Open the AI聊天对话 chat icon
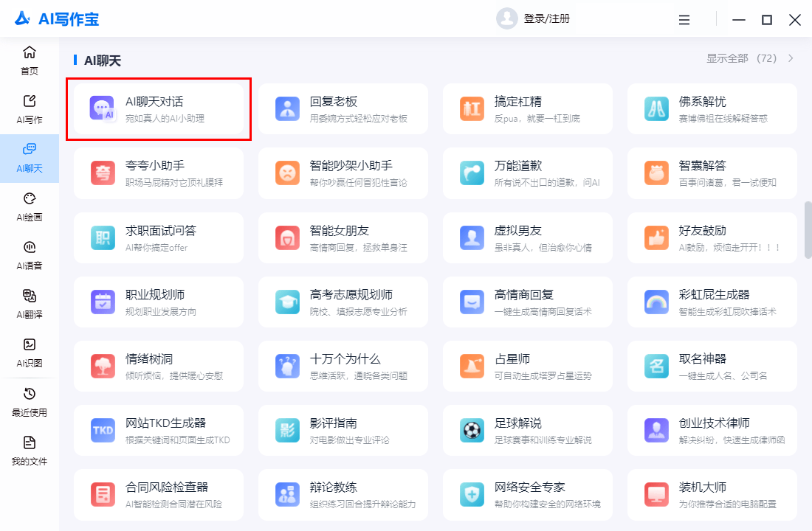The height and width of the screenshot is (531, 812). coord(102,108)
